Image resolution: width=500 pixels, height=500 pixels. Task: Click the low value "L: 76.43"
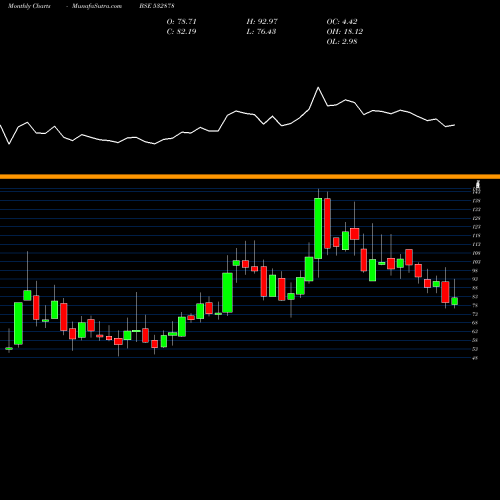pyautogui.click(x=261, y=32)
